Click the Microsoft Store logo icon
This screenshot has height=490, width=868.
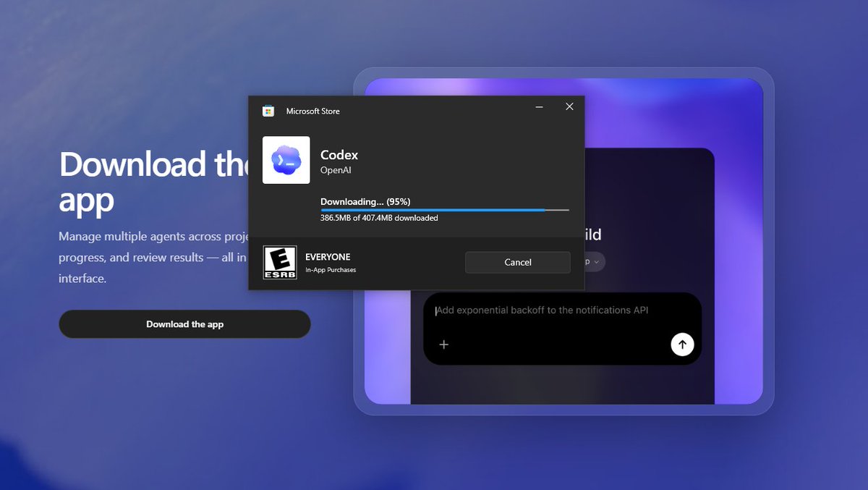click(268, 111)
